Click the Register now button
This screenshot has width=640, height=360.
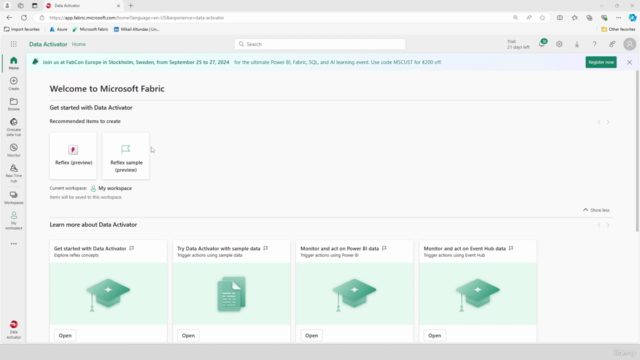point(601,62)
